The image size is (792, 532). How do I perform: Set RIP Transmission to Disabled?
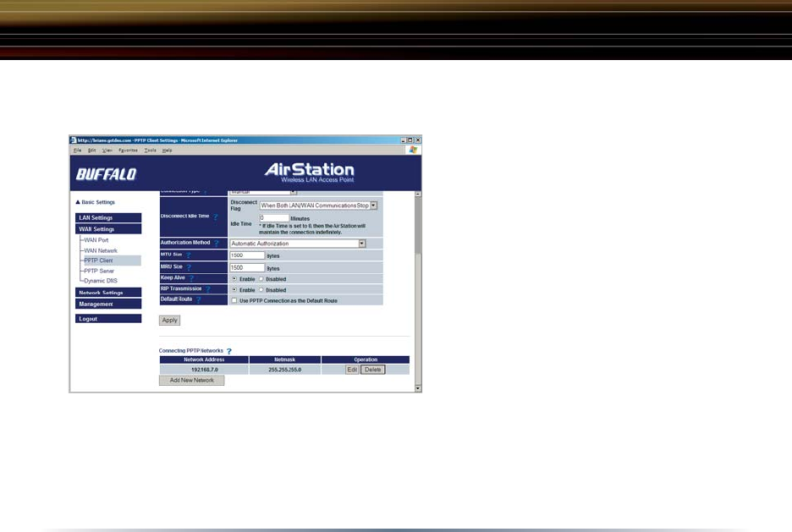pos(261,290)
